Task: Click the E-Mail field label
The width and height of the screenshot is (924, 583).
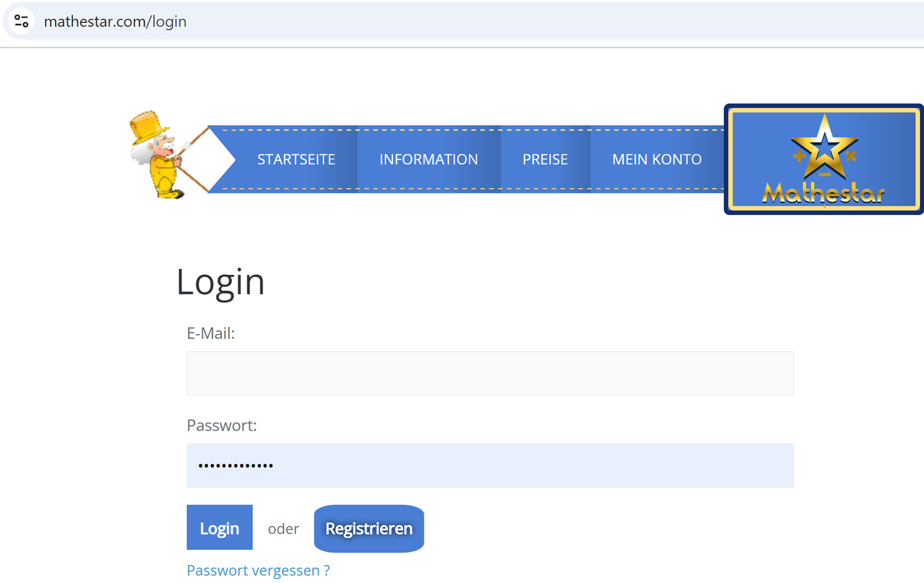Action: pos(211,333)
